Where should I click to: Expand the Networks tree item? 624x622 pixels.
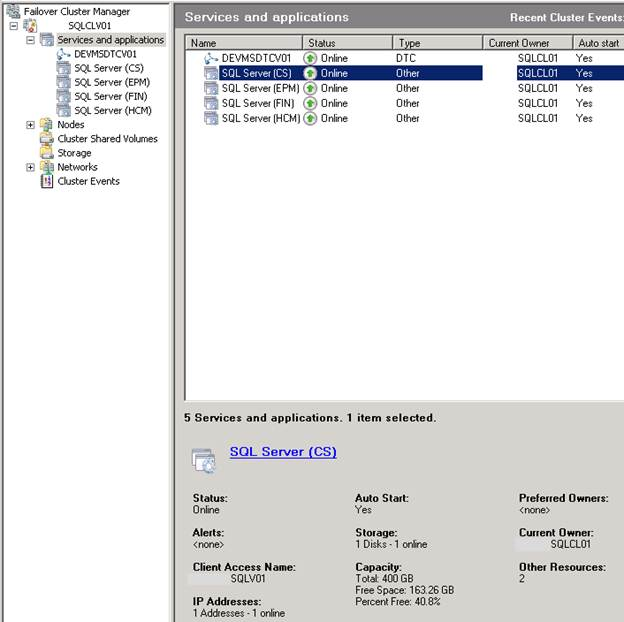click(30, 167)
